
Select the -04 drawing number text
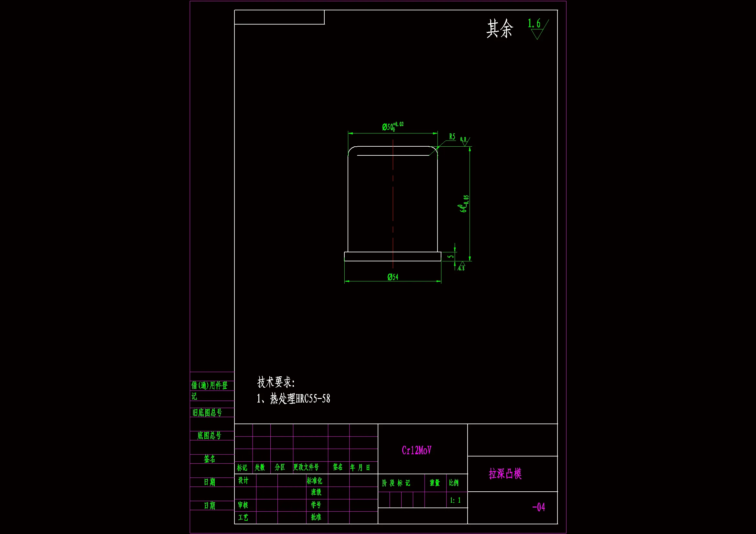point(538,507)
